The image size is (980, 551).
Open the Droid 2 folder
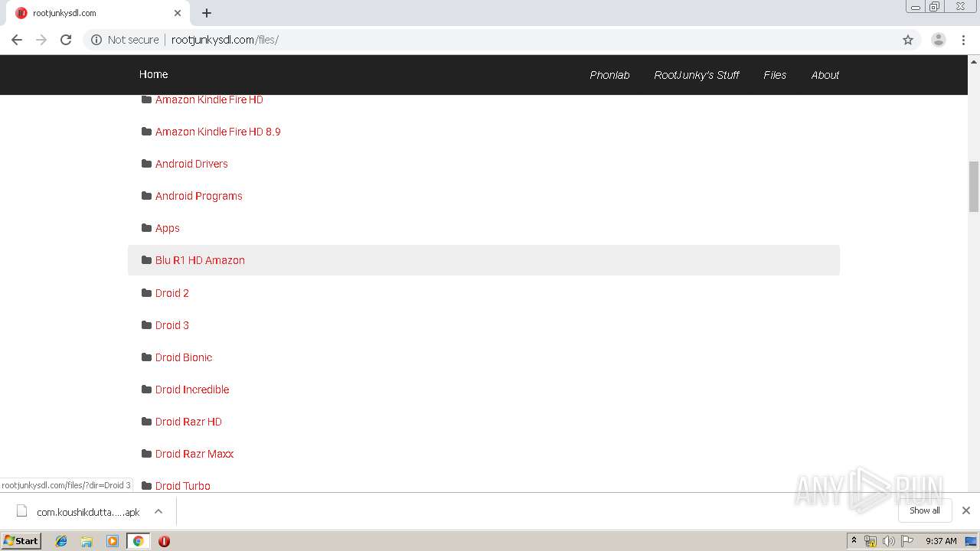(172, 293)
